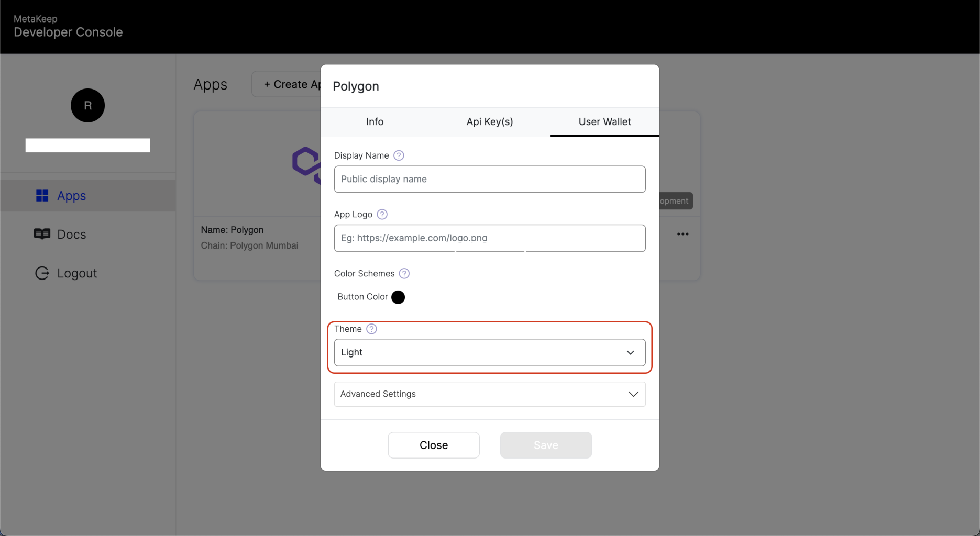Click the MetaKeep Developer Console title
The width and height of the screenshot is (980, 536).
68,26
